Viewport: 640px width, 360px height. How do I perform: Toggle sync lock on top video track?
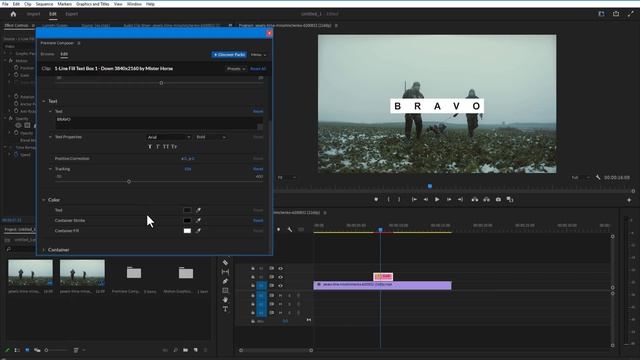point(271,268)
